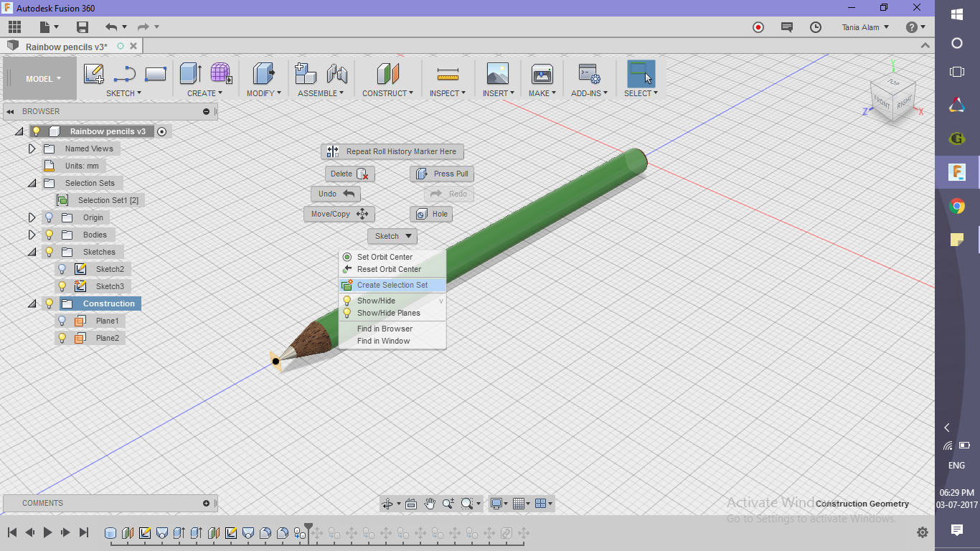Click the Press Pull marking menu button
The image size is (980, 551).
pos(442,174)
